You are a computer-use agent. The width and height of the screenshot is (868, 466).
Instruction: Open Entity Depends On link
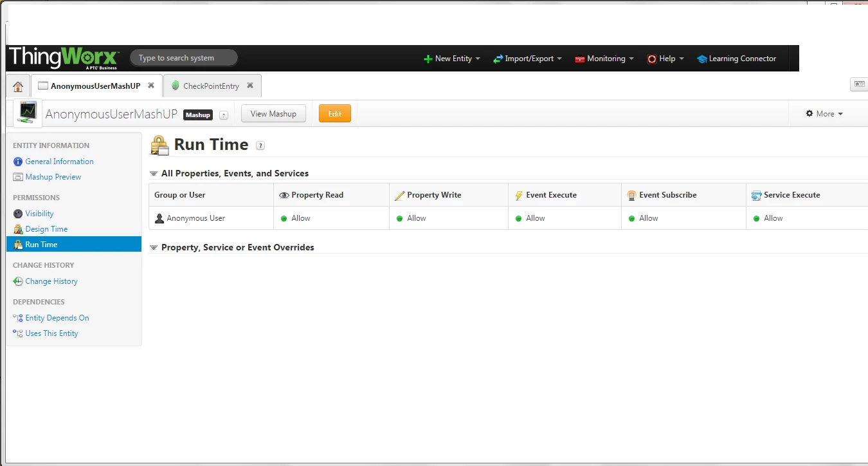click(x=57, y=318)
